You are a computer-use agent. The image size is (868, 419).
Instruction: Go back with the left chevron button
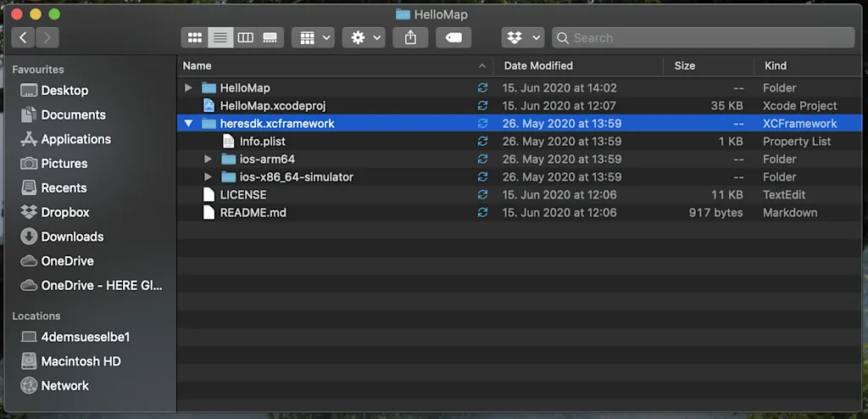click(x=23, y=37)
